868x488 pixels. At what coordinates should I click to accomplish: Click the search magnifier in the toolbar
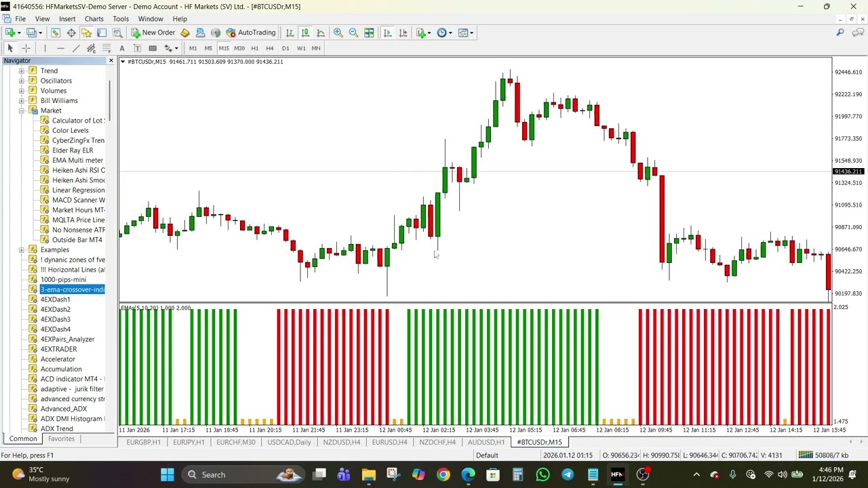[840, 33]
